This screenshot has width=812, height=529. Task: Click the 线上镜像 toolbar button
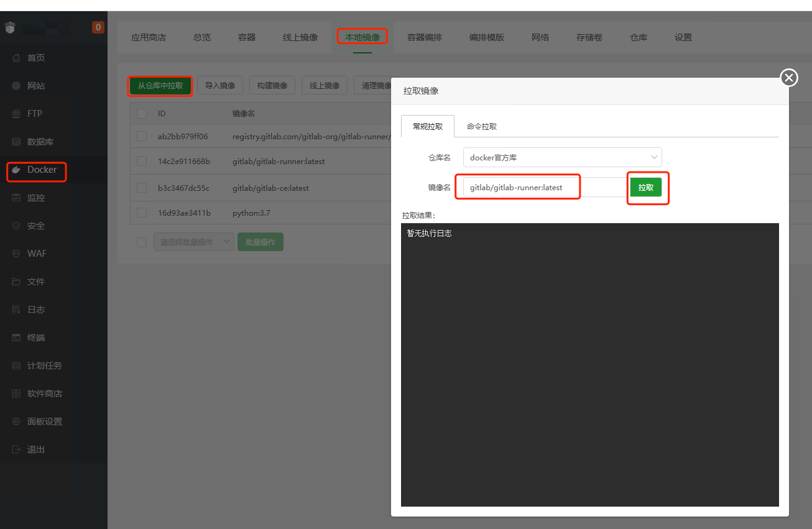325,86
